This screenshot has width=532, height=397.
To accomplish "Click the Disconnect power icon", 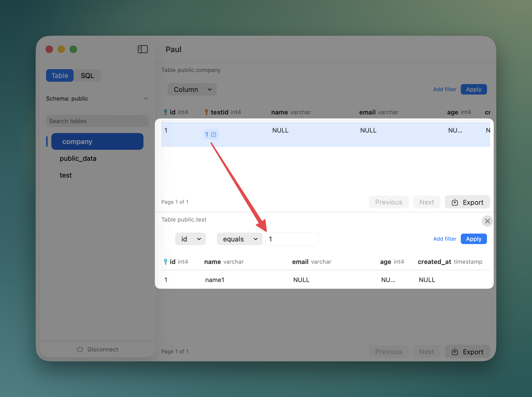I will click(x=80, y=349).
